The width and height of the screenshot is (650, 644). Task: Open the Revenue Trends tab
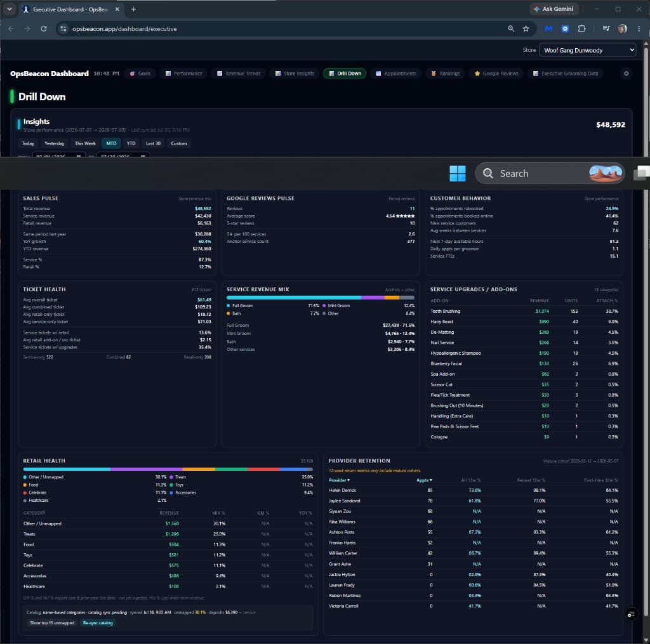[239, 74]
